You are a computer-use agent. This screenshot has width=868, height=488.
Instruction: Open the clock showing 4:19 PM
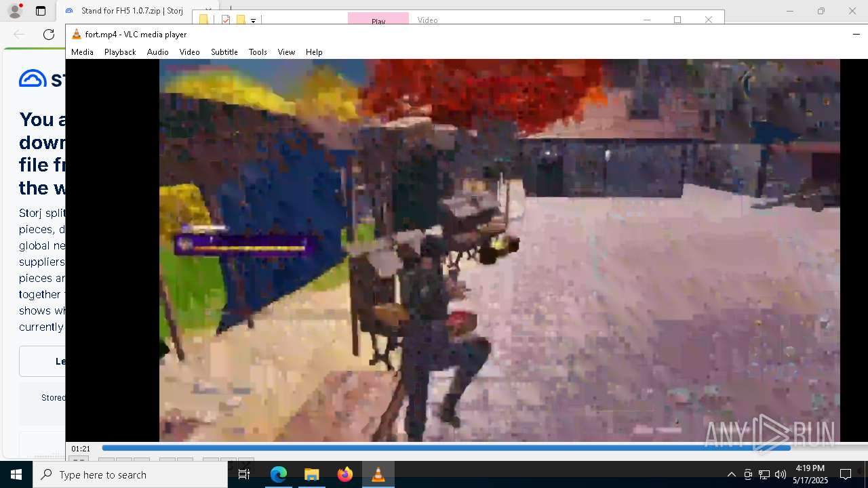pos(810,474)
